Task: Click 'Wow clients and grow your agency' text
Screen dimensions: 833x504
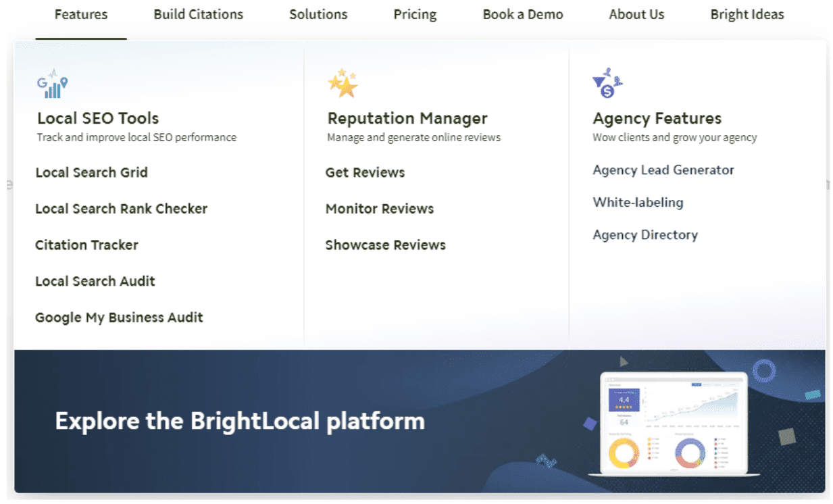Action: click(675, 138)
